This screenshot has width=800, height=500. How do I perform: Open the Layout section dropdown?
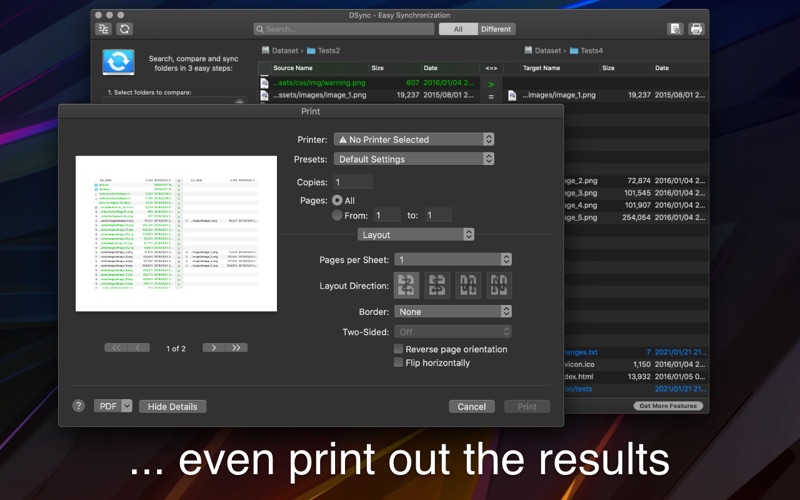point(416,235)
